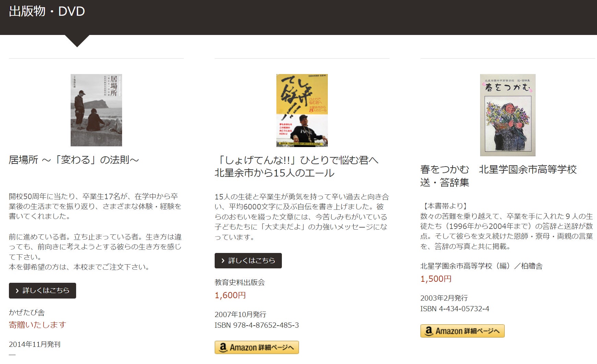
Task: Open the 春をつかむ book cover image
Action: (x=508, y=115)
